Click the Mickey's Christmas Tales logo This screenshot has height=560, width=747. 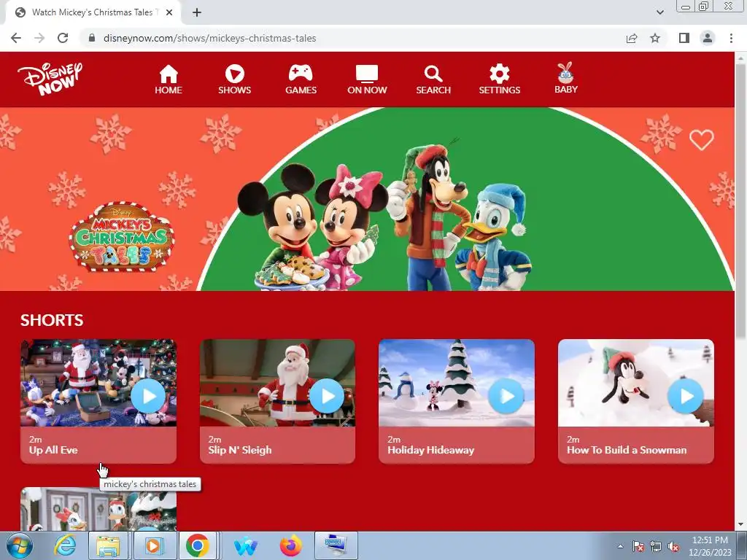[122, 237]
